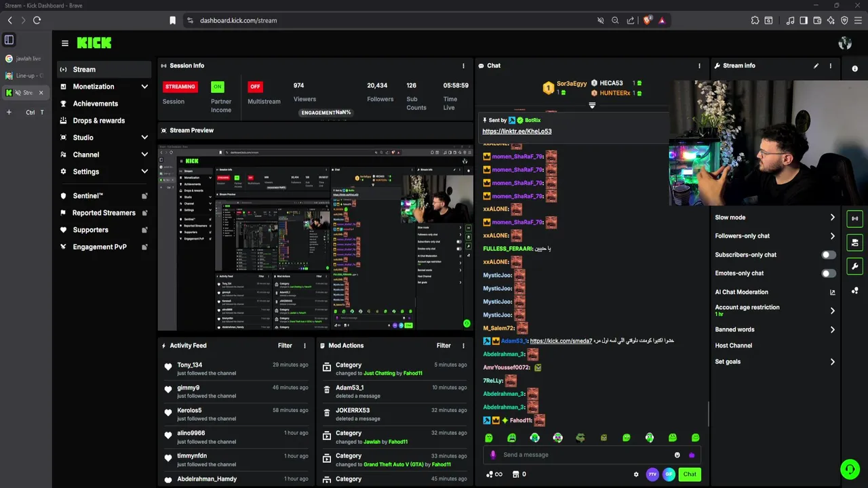The height and width of the screenshot is (488, 868).
Task: Open the emoji picker in chat input
Action: (677, 455)
